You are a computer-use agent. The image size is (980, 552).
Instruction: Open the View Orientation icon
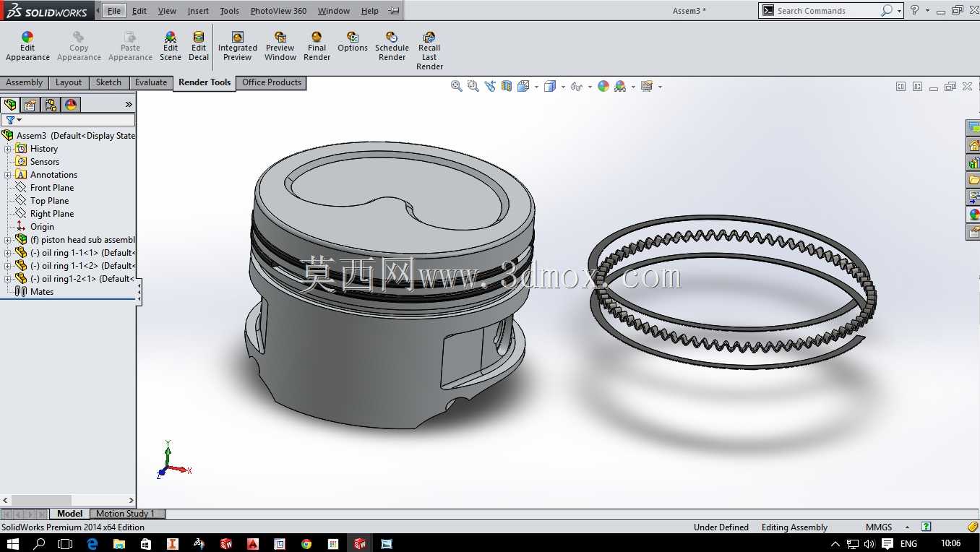(523, 86)
